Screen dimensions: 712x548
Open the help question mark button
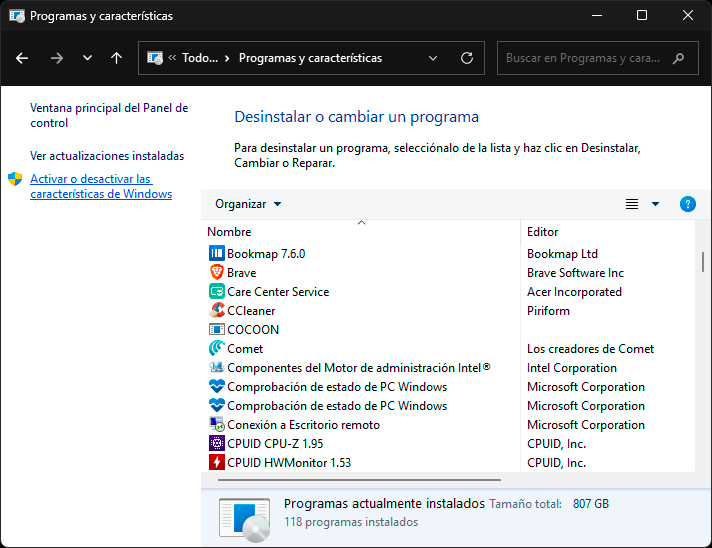coord(687,204)
